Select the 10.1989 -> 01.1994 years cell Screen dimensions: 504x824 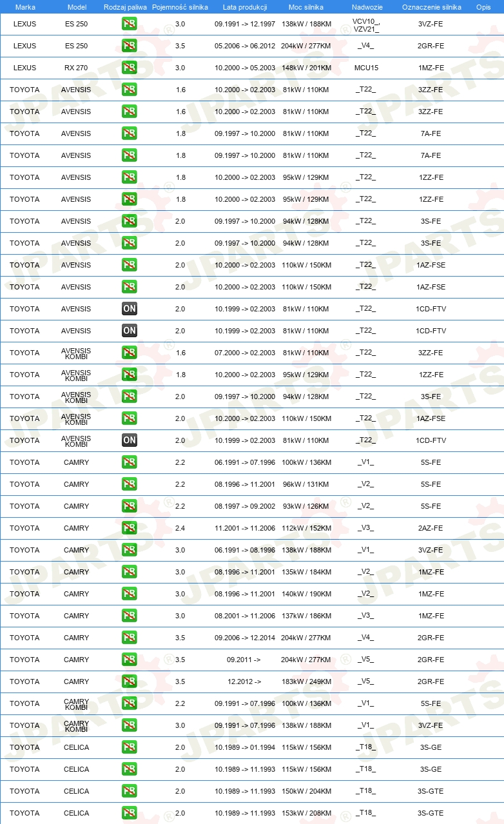[245, 747]
